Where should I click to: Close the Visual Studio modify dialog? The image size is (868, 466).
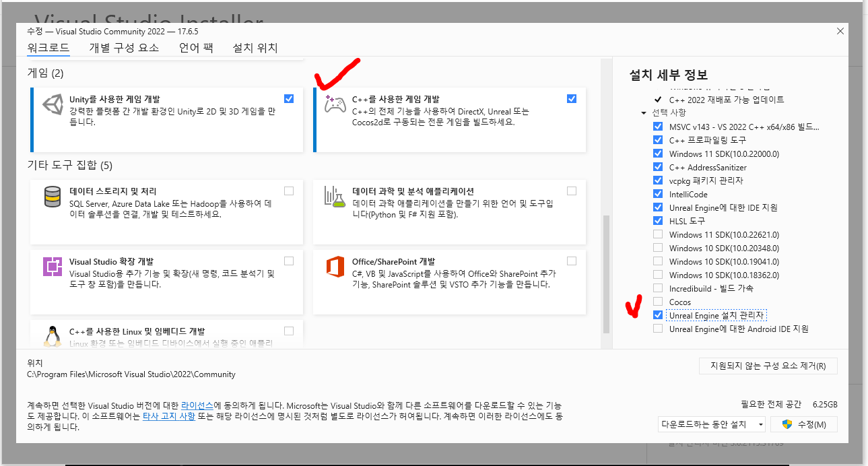point(840,31)
